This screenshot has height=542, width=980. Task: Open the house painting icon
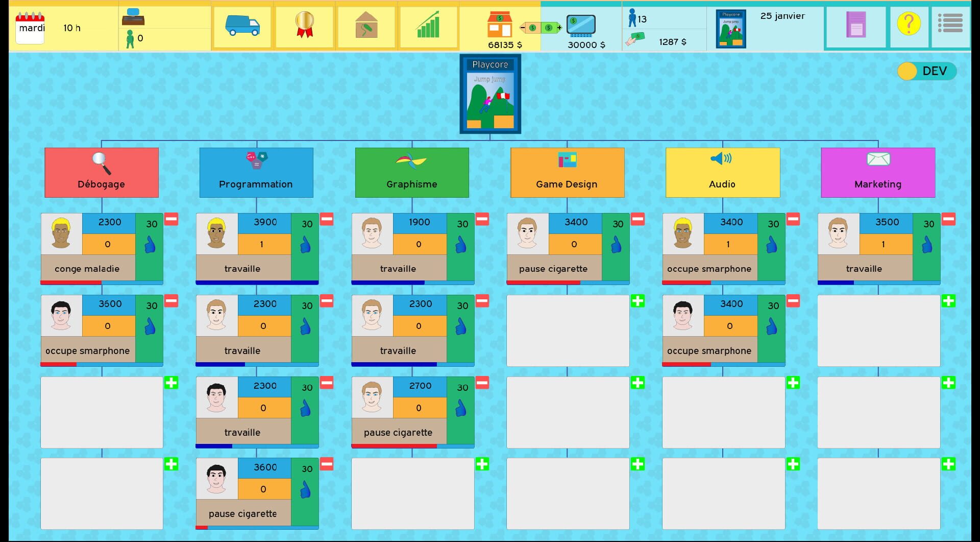(x=366, y=26)
